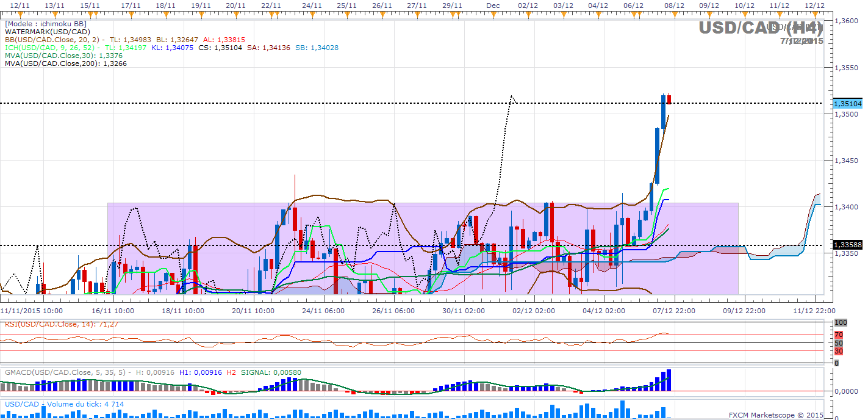Click the 16/11 10:00 bottom axis label
The width and height of the screenshot is (868, 420).
pyautogui.click(x=114, y=310)
